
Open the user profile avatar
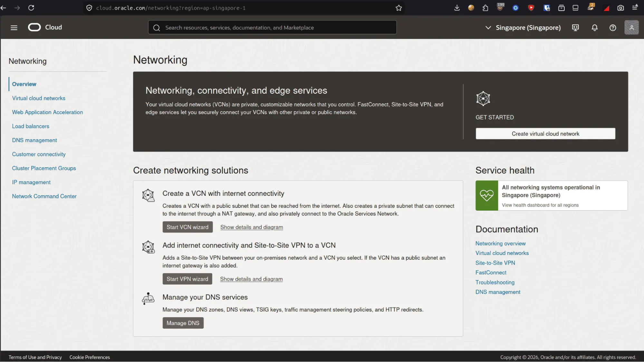(631, 27)
